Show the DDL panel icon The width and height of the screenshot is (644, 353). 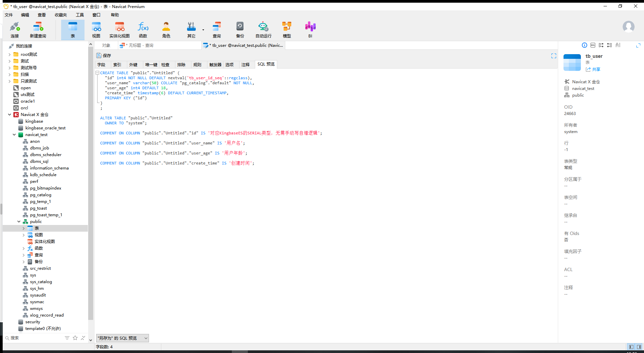[593, 45]
